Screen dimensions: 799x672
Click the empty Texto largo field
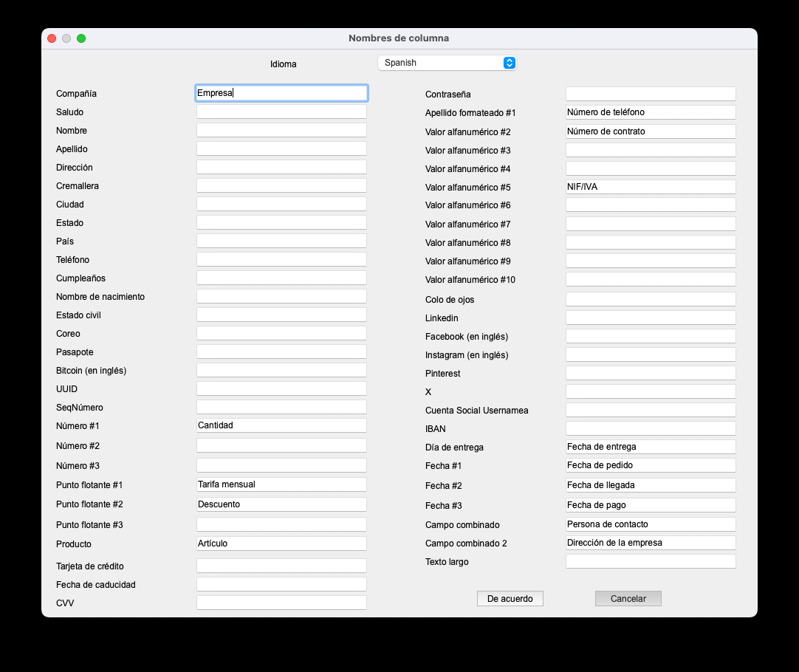[651, 561]
